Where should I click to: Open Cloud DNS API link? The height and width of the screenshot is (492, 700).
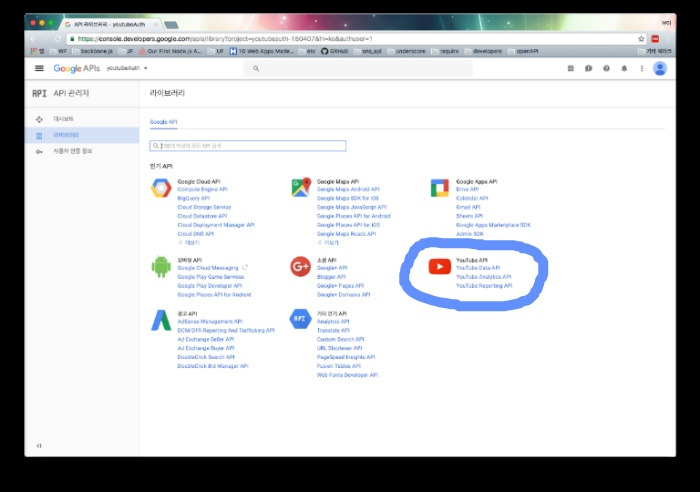[x=196, y=234]
